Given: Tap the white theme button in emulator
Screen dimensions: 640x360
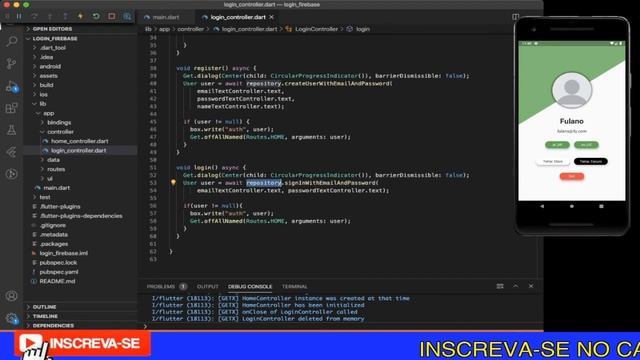Looking at the screenshot, I should tap(553, 162).
